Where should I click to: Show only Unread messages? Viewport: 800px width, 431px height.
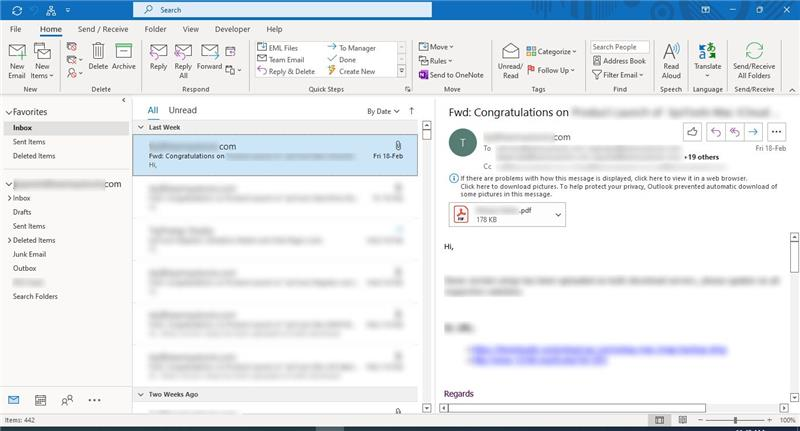coord(183,110)
